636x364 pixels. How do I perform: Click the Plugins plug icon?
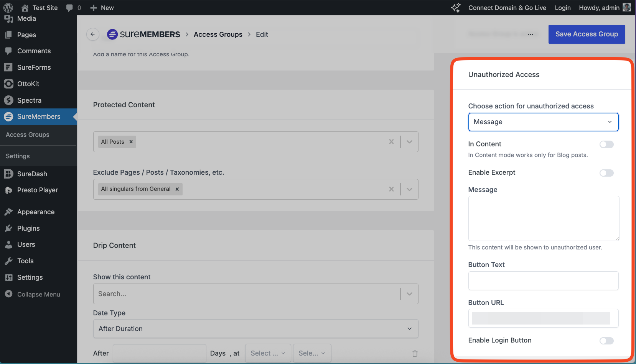pyautogui.click(x=8, y=228)
